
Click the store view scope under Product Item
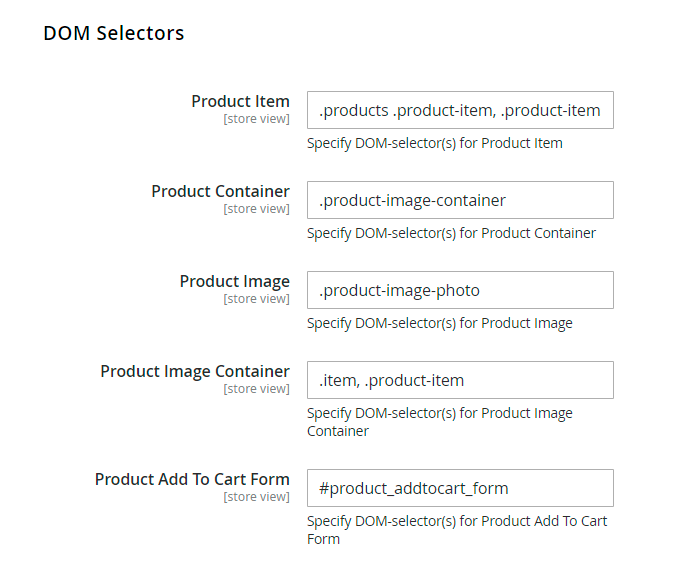point(256,119)
